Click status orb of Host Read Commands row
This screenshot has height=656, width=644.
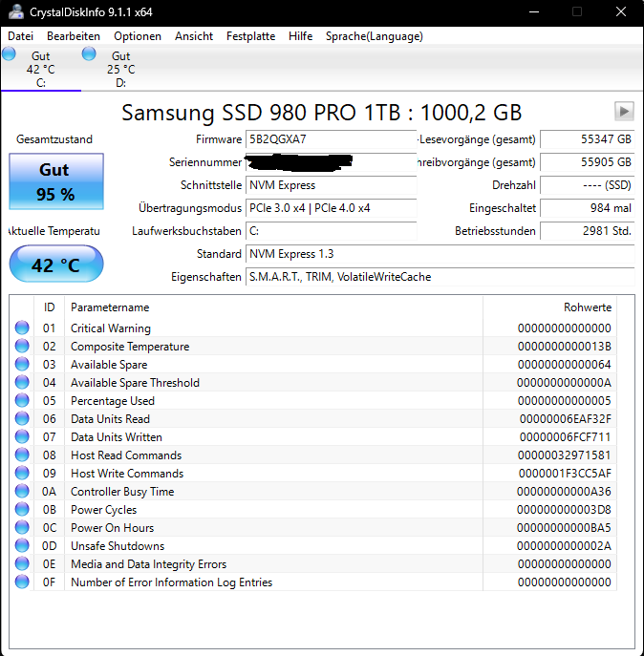[x=22, y=455]
